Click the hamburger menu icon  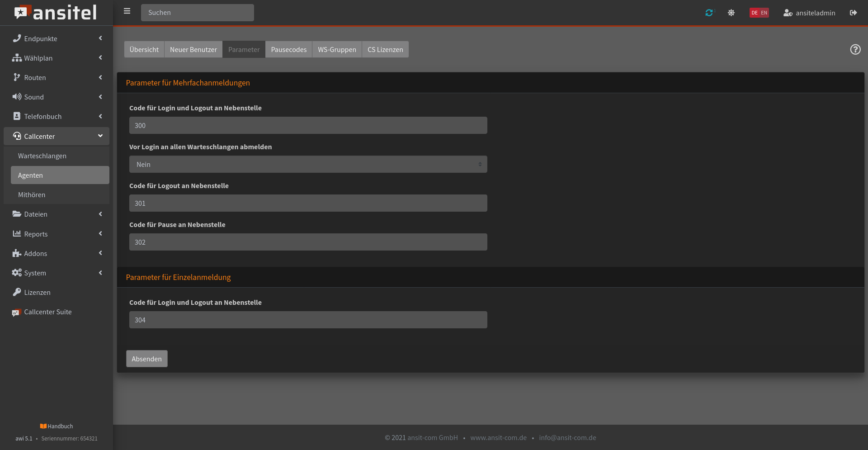(x=127, y=11)
